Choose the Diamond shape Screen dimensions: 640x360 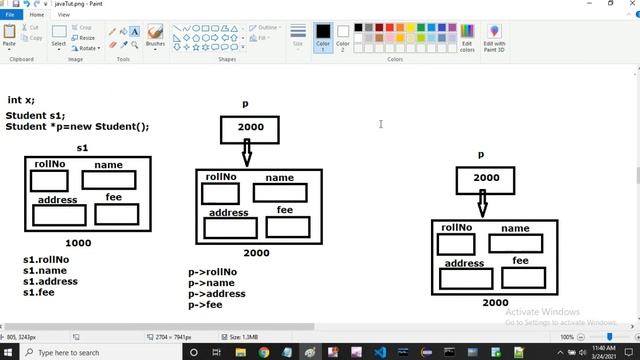187,38
